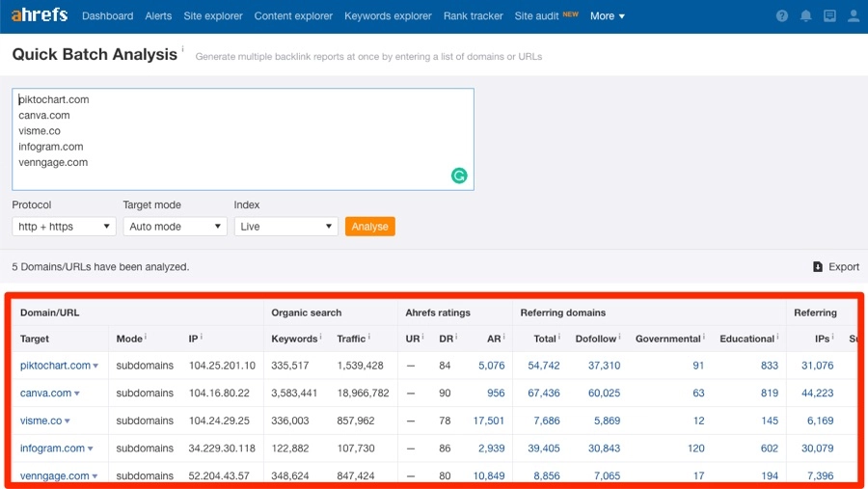Open the user account profile icon
This screenshot has width=868, height=489.
coord(854,16)
